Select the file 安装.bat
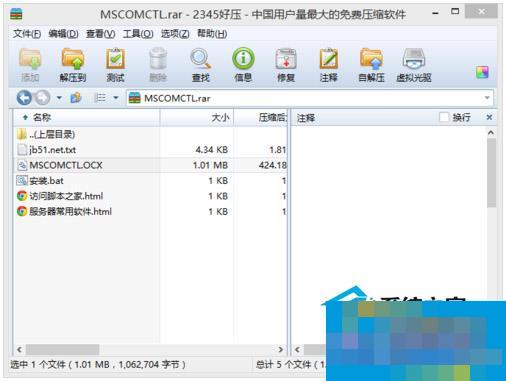The image size is (506, 381). click(x=150, y=180)
